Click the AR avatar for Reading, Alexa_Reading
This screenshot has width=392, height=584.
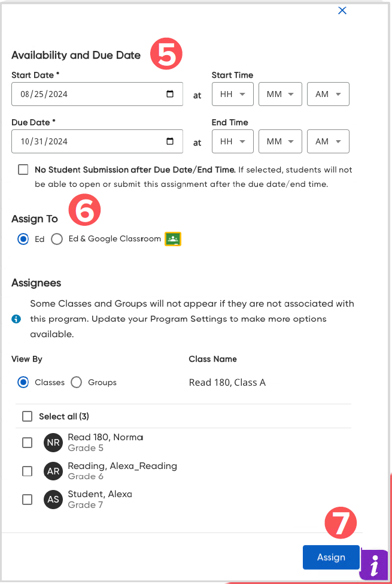click(53, 471)
